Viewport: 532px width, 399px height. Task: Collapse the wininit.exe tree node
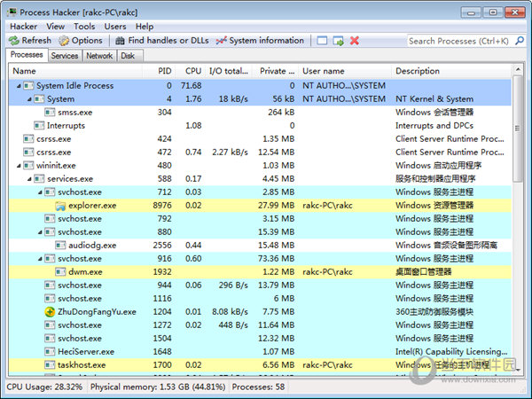(19, 166)
